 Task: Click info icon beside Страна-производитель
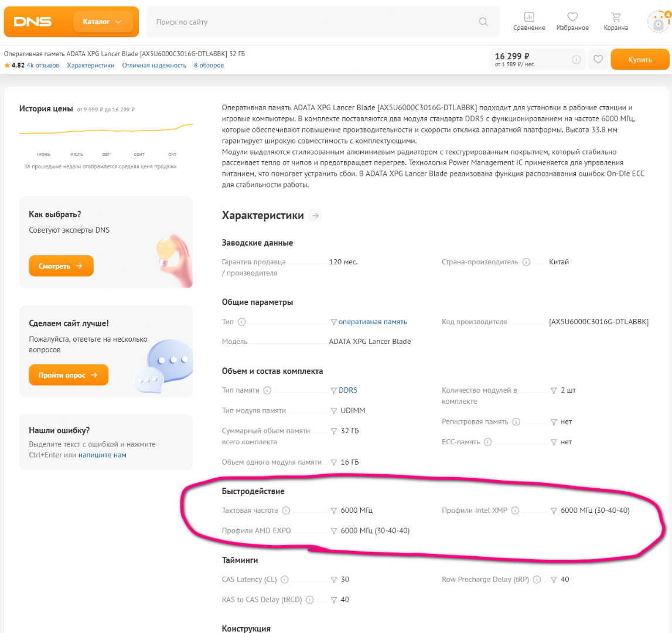pyautogui.click(x=526, y=262)
